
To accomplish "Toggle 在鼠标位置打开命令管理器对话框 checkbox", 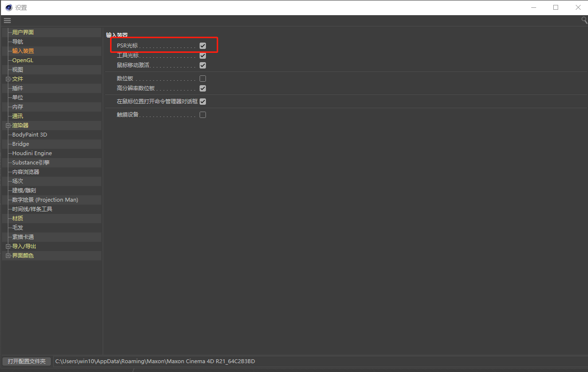I will 203,101.
